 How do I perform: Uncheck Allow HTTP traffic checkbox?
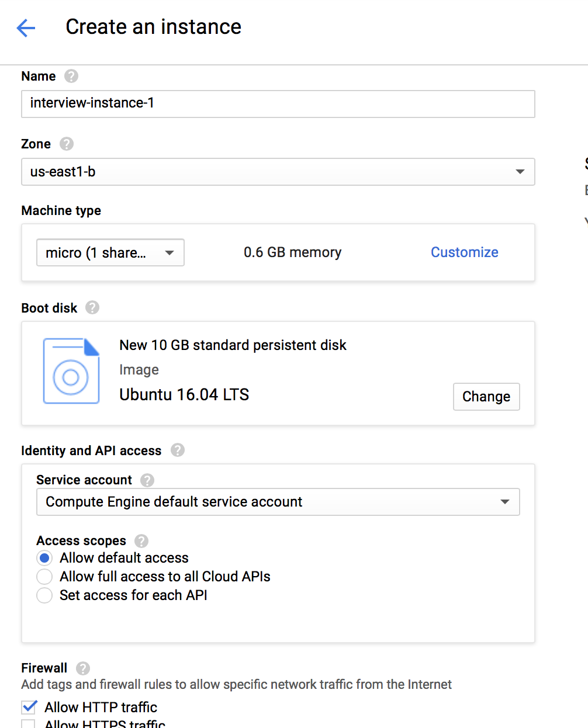point(29,708)
